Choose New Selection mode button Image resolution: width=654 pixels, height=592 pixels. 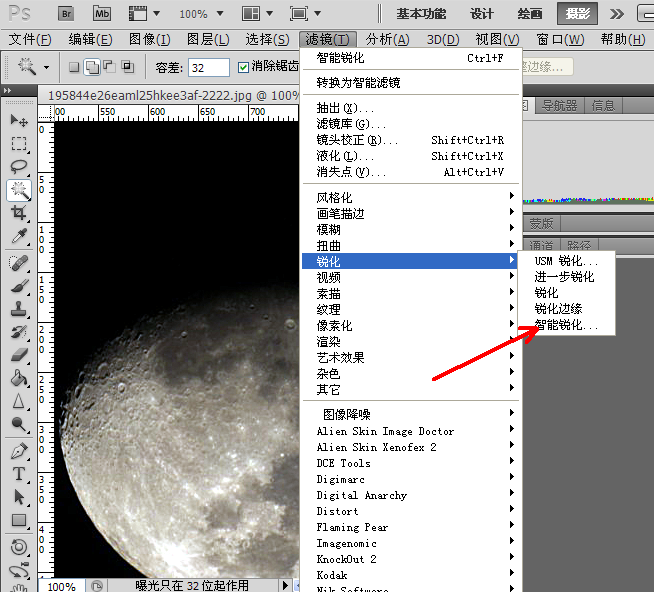pyautogui.click(x=74, y=67)
